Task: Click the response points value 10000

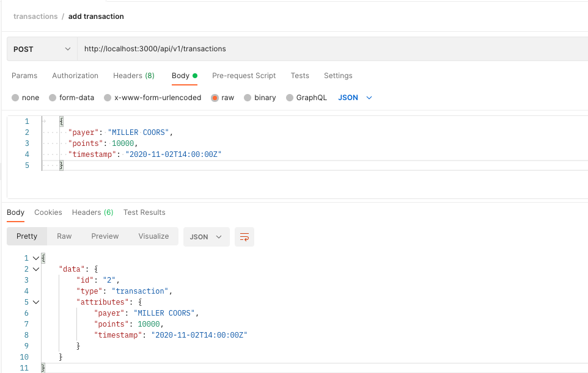Action: (149, 324)
